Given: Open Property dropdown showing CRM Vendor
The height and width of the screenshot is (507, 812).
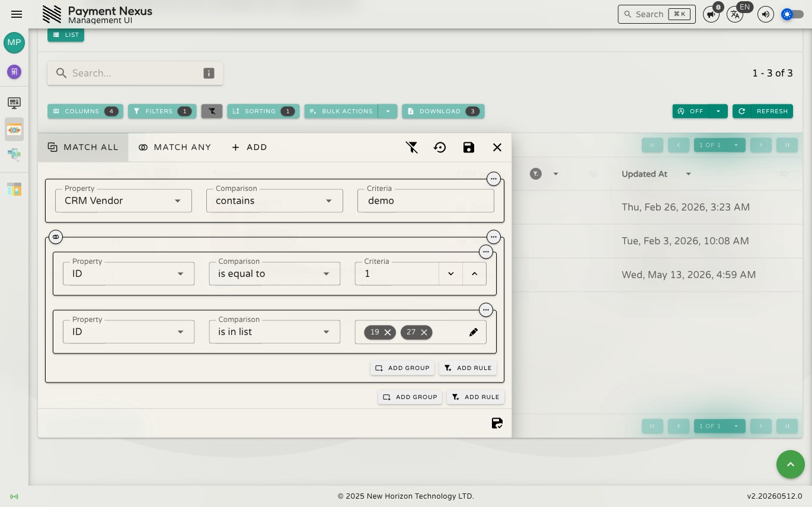Looking at the screenshot, I should (x=123, y=200).
